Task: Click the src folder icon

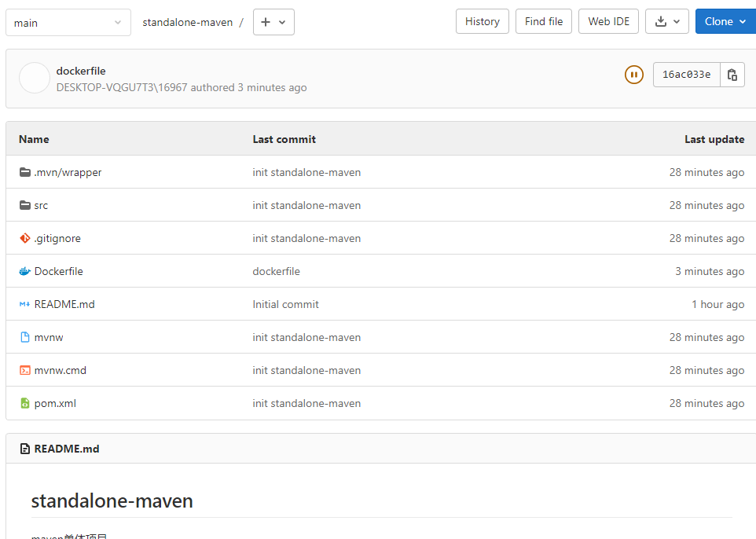Action: [x=25, y=205]
